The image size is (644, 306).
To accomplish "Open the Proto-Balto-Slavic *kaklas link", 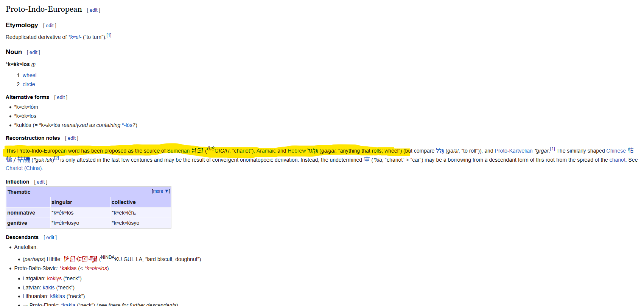I will [68, 268].
